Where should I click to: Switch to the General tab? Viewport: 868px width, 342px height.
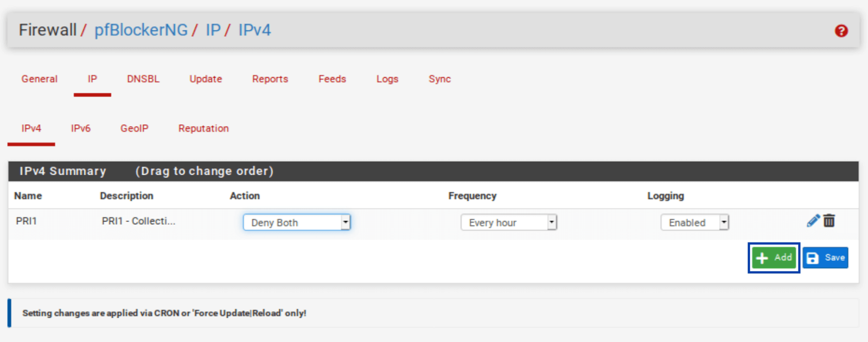[x=39, y=79]
